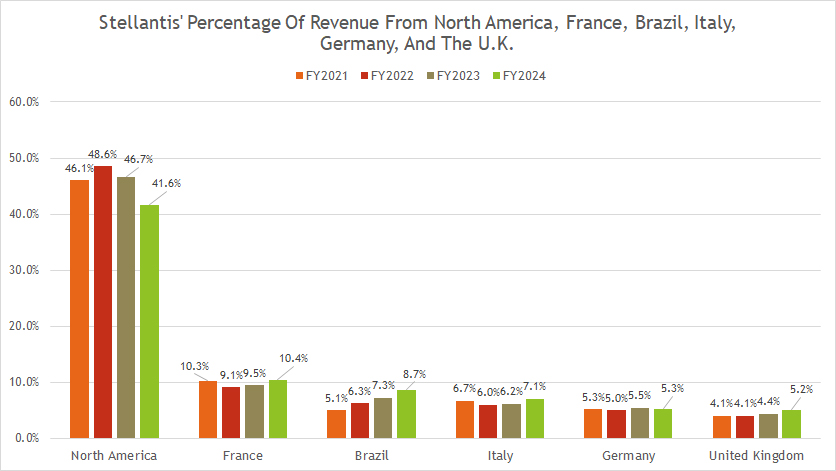The height and width of the screenshot is (471, 836).
Task: Select the FY2021 legend label
Action: coord(327,76)
